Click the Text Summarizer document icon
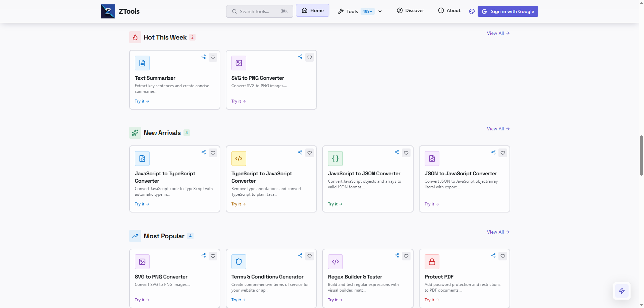 (x=142, y=63)
